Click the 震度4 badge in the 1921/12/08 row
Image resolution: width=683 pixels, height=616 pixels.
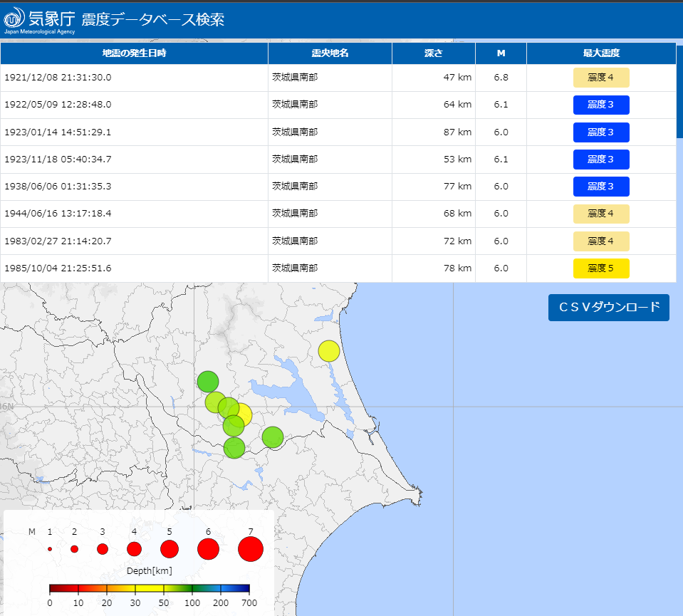[601, 78]
